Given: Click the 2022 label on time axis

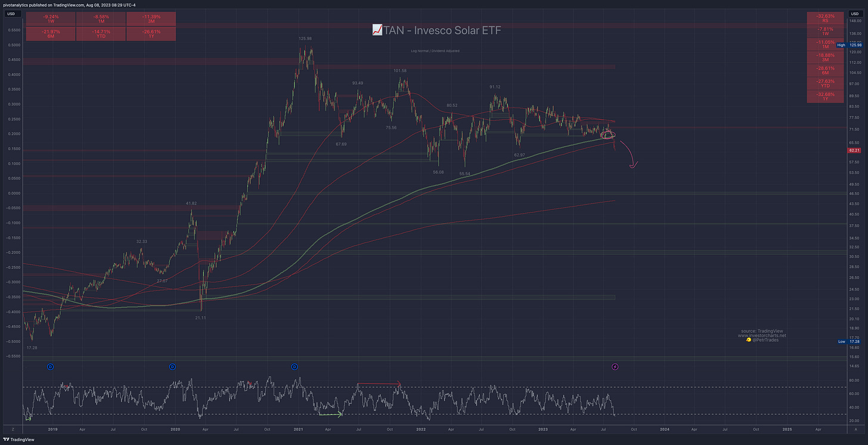Looking at the screenshot, I should tap(420, 429).
